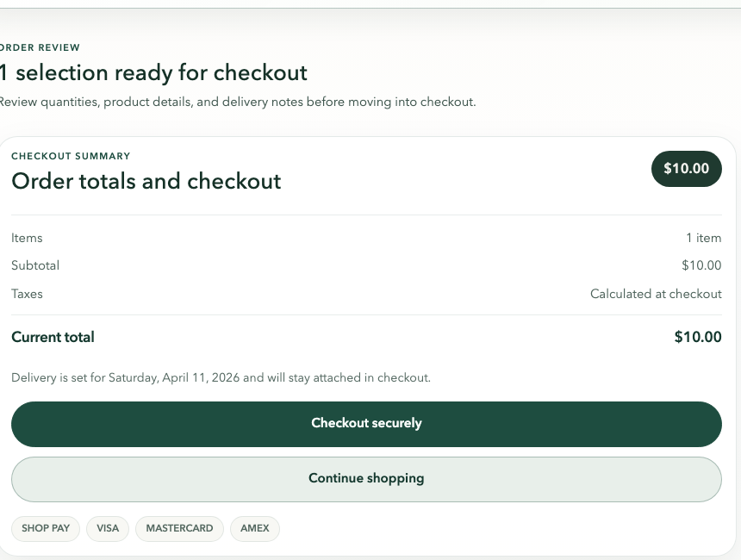This screenshot has width=741, height=560.
Task: Click the $10.00 total pill badge
Action: point(686,169)
